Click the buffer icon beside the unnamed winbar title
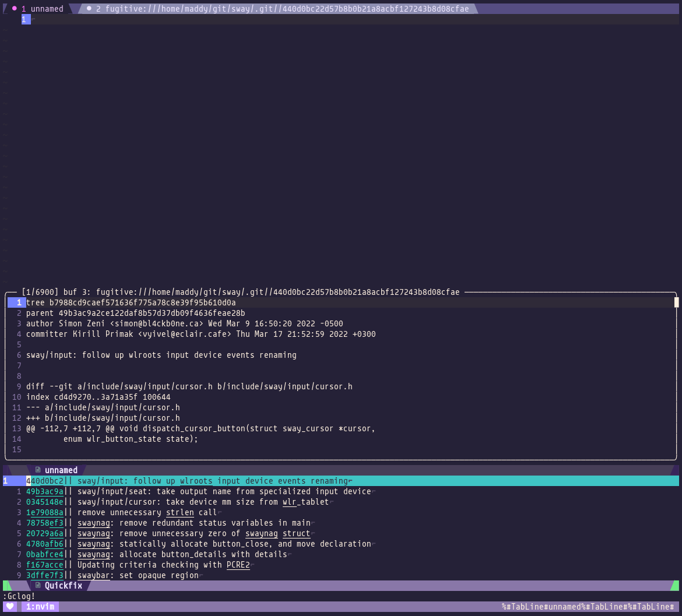The image size is (682, 616). click(38, 470)
